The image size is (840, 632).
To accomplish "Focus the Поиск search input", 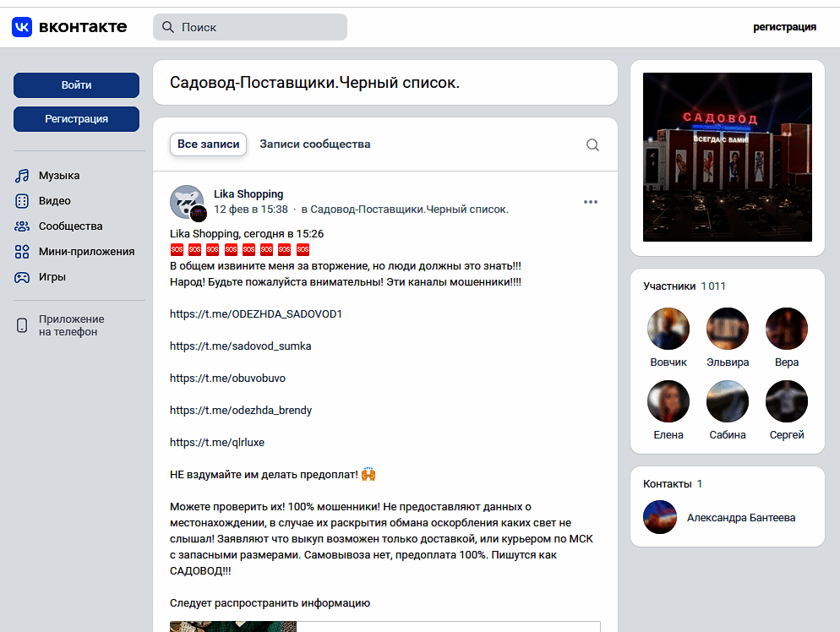I will tap(249, 27).
